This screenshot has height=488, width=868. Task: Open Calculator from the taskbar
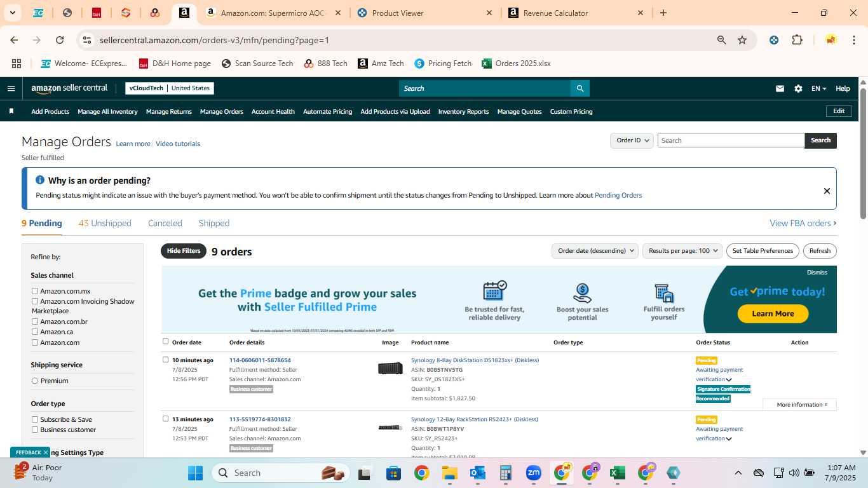point(506,473)
